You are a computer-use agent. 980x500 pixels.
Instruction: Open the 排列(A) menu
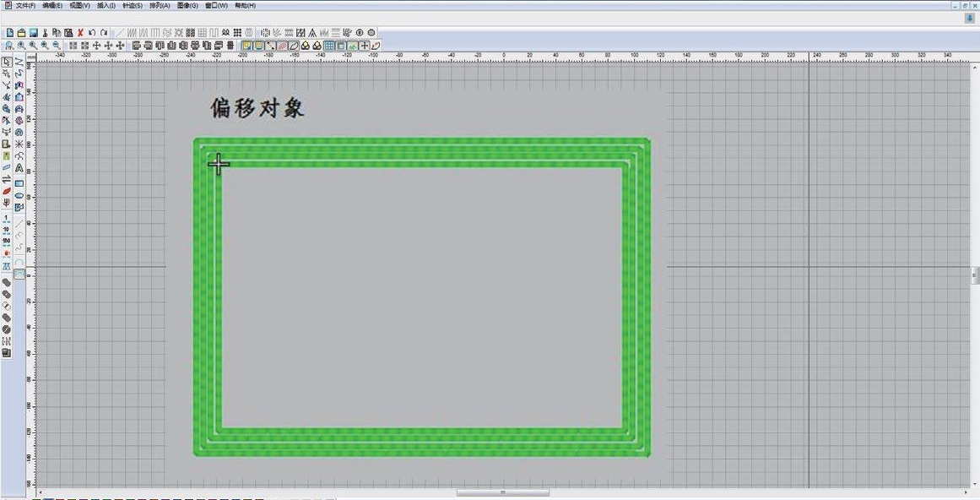pos(160,6)
